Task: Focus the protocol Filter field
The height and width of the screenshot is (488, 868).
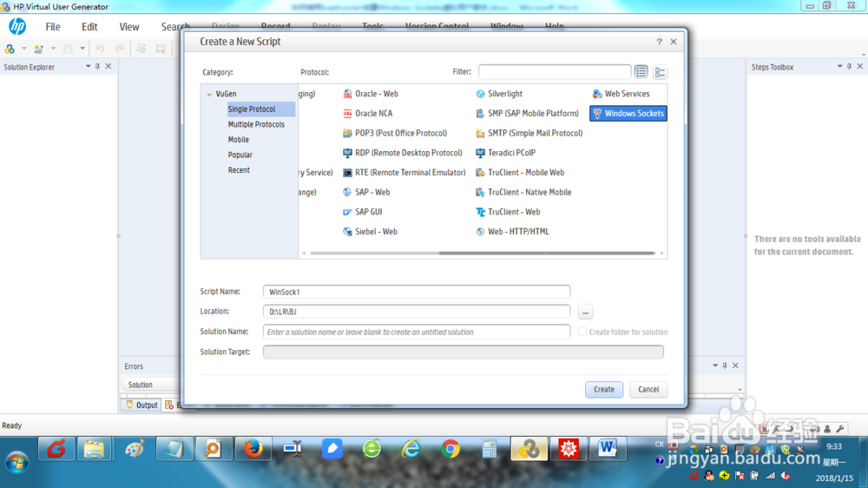Action: point(555,71)
